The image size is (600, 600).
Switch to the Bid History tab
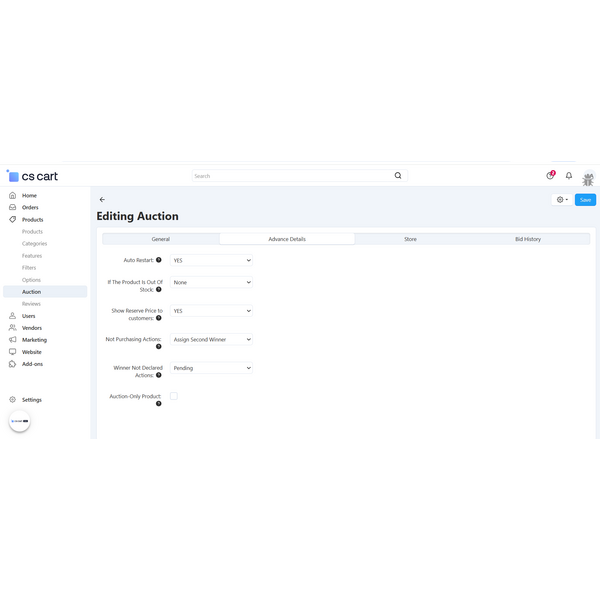click(x=527, y=239)
